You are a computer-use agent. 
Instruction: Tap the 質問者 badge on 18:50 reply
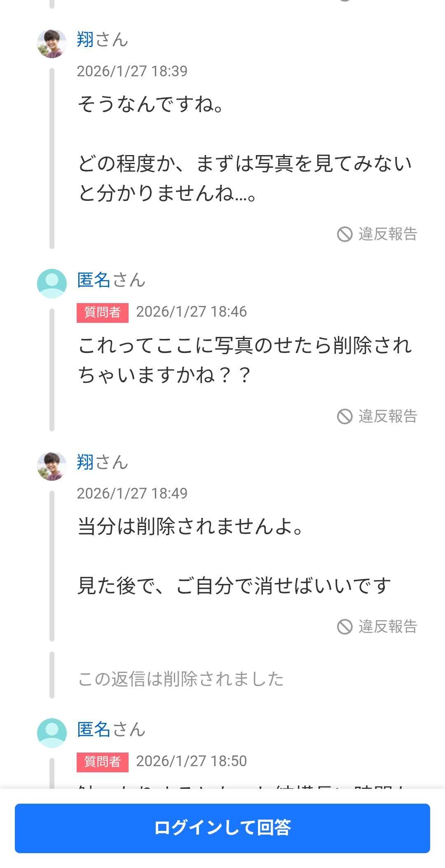click(x=102, y=762)
